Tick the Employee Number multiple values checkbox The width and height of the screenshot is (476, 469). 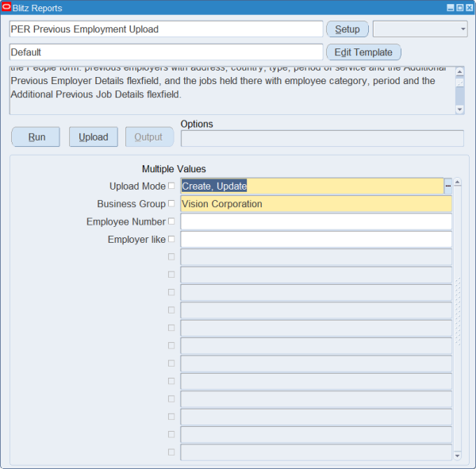coord(171,221)
